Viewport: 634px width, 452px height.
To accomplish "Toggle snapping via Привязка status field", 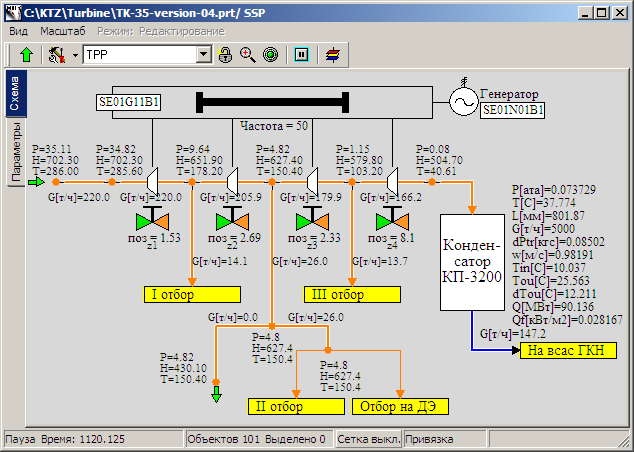I will tap(430, 439).
